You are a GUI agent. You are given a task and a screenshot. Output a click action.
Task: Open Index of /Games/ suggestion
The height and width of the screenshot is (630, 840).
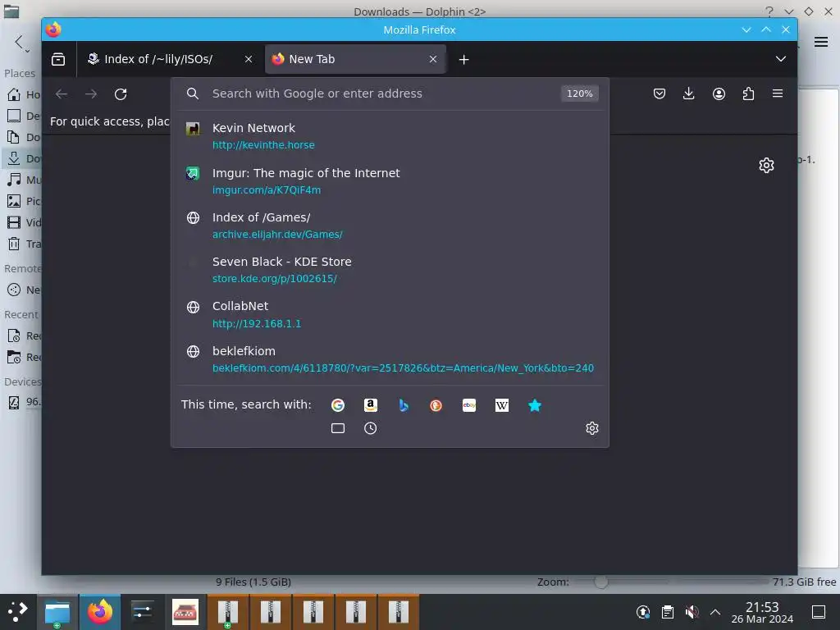(x=390, y=226)
